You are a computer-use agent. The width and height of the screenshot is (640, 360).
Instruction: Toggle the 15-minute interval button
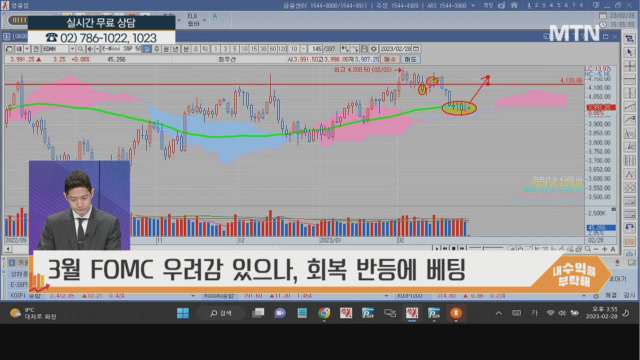[x=254, y=49]
